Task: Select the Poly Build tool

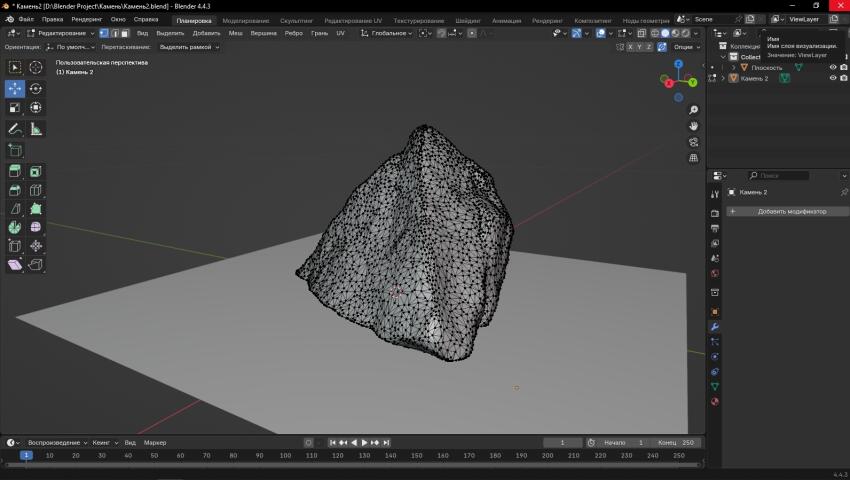Action: [36, 209]
